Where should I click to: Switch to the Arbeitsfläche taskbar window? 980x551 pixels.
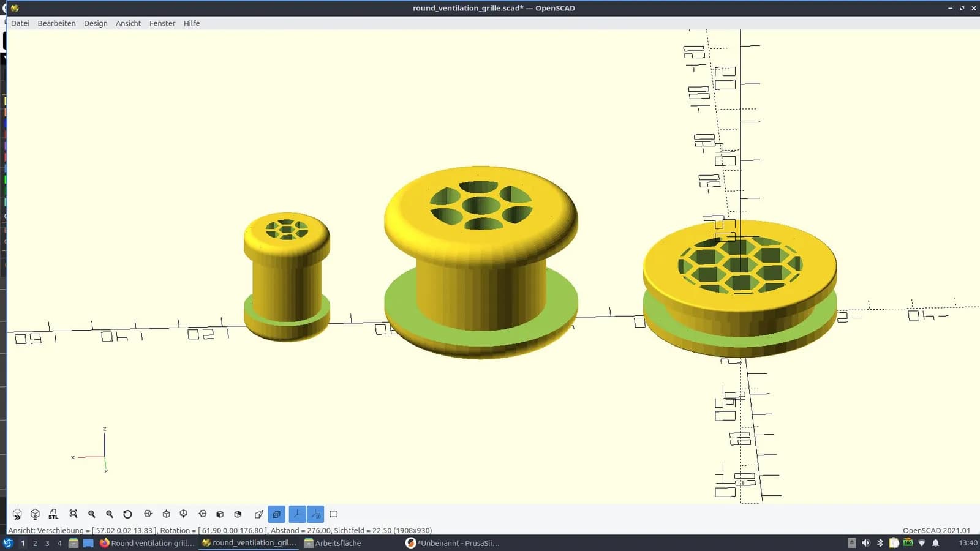[333, 543]
